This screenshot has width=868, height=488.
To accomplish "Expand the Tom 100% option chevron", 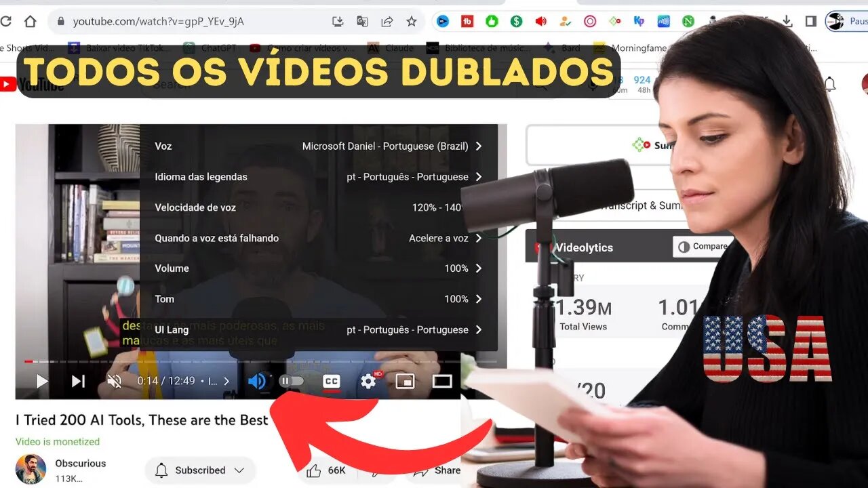I will (479, 299).
